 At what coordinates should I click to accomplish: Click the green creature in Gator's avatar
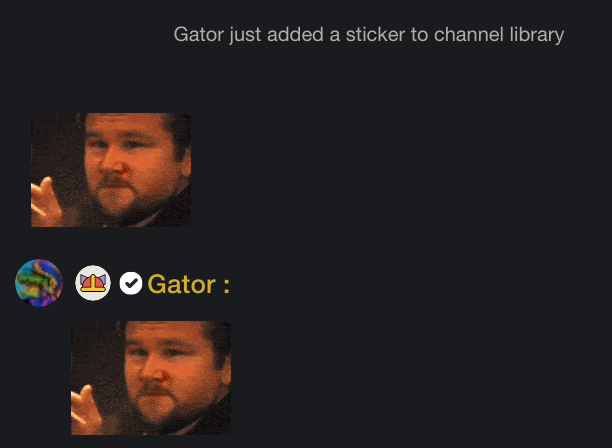pos(36,282)
